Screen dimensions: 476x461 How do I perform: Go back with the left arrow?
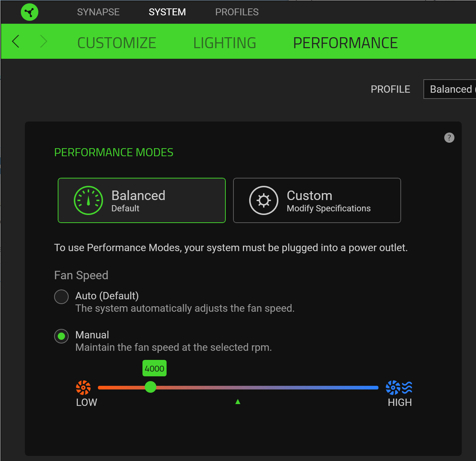coord(15,41)
